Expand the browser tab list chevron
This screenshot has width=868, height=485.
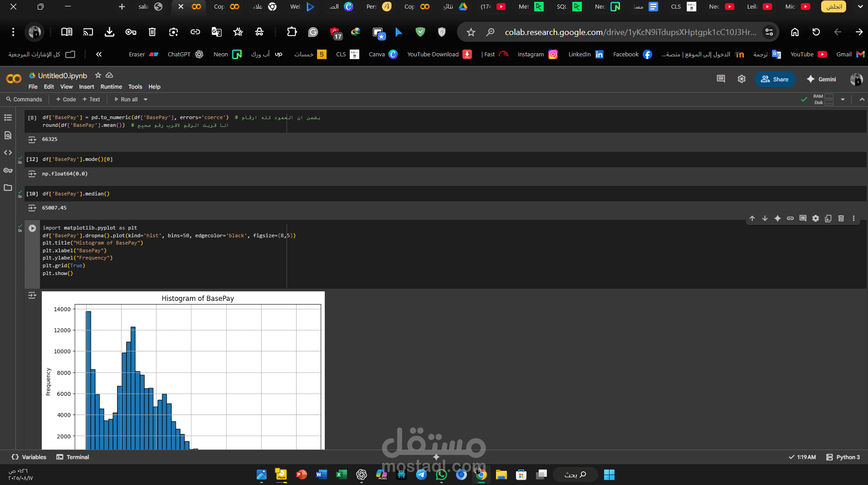click(860, 7)
